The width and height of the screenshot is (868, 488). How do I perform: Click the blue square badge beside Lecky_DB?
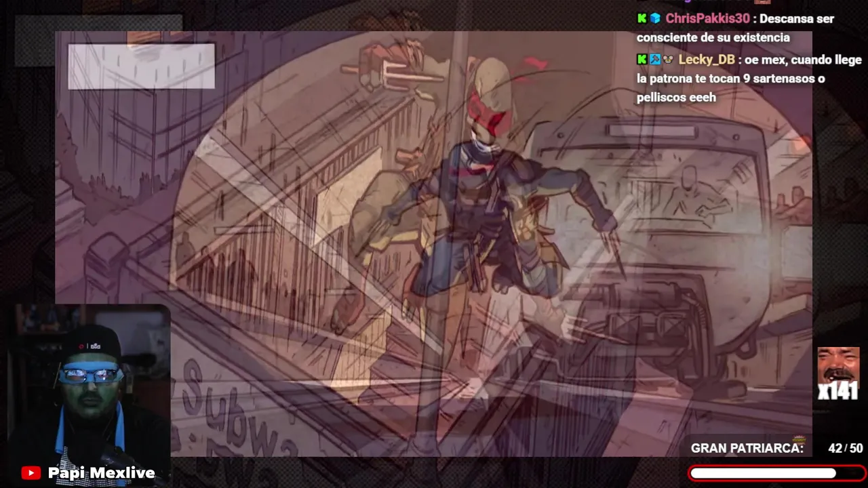[x=654, y=60]
